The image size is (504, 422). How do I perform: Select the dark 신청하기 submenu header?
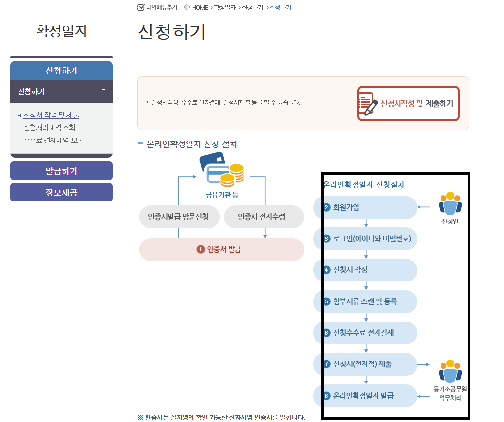(62, 92)
